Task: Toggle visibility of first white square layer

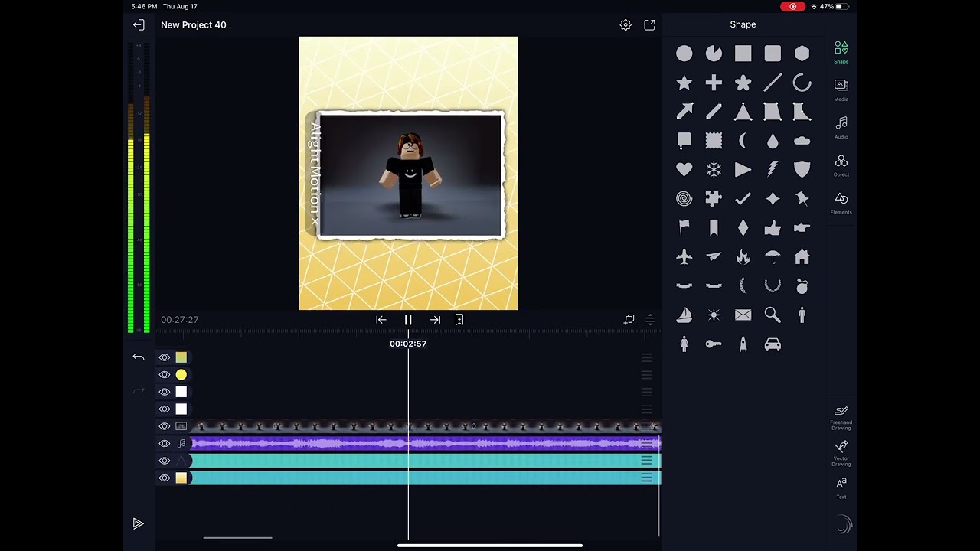Action: 164,392
